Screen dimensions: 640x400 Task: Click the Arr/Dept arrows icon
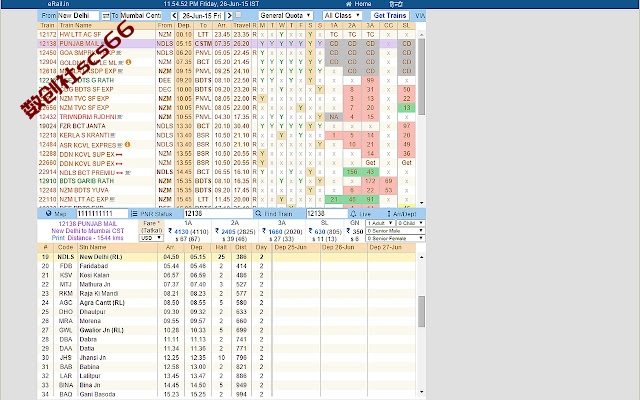(x=389, y=213)
